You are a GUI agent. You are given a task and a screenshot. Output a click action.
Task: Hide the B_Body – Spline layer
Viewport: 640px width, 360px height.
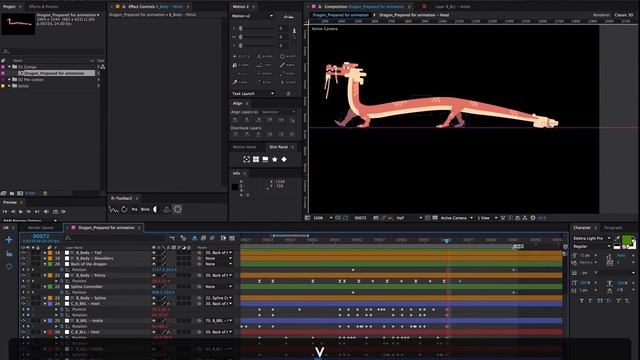(x=23, y=298)
